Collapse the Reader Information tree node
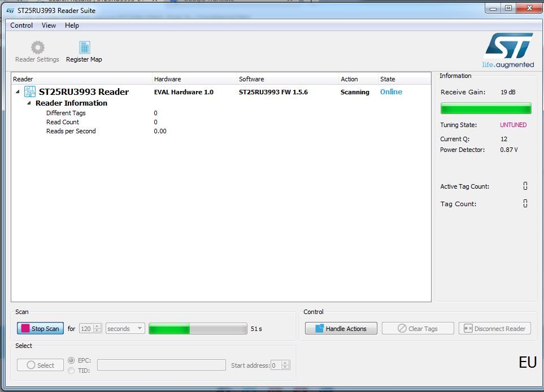Screen dimensions: 544x392 tap(29, 103)
